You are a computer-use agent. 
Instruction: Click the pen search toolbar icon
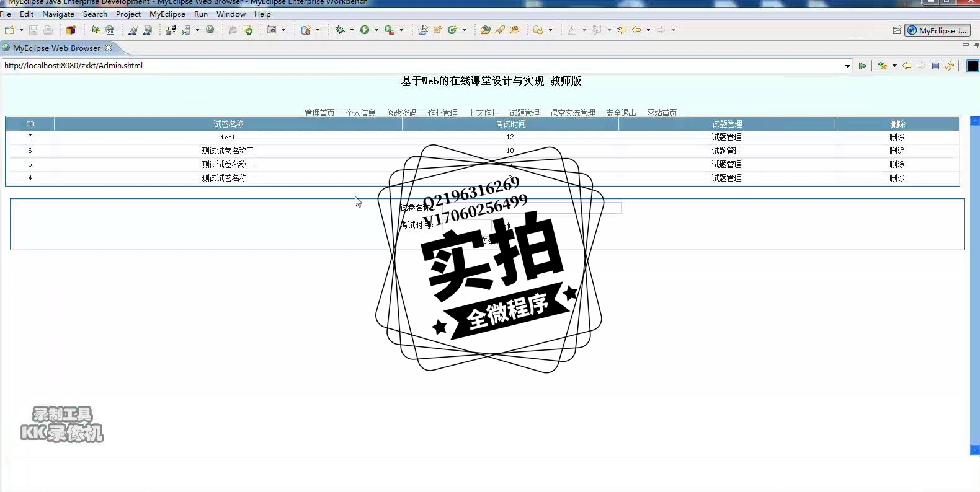coord(500,30)
